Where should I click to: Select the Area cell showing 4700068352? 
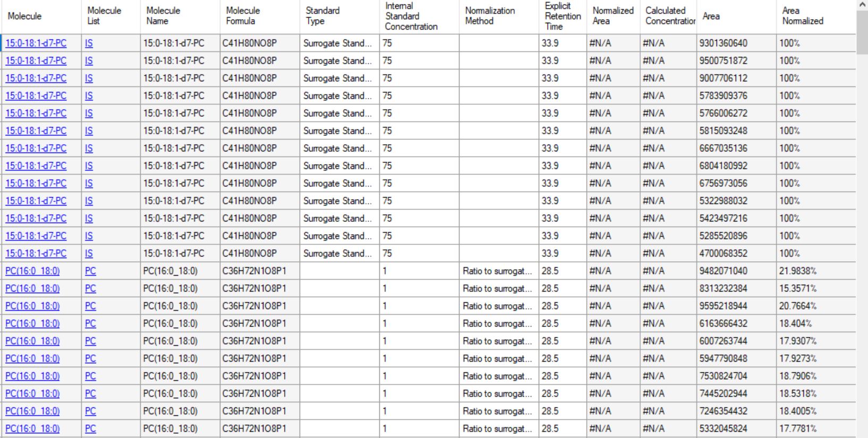pos(723,254)
